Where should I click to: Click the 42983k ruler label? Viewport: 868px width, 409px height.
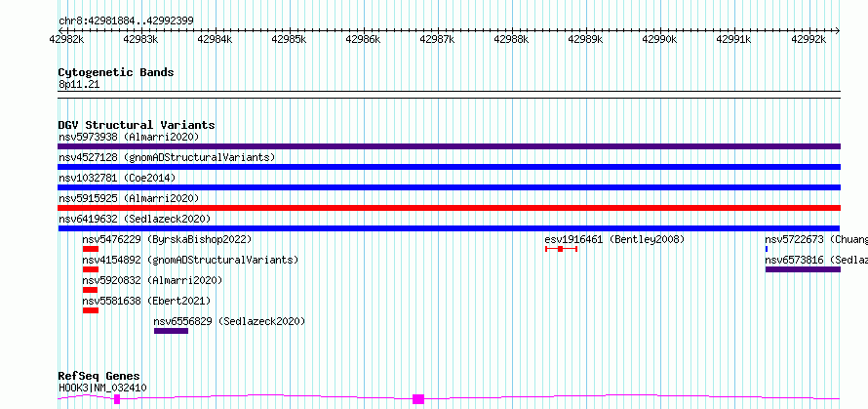coord(140,39)
